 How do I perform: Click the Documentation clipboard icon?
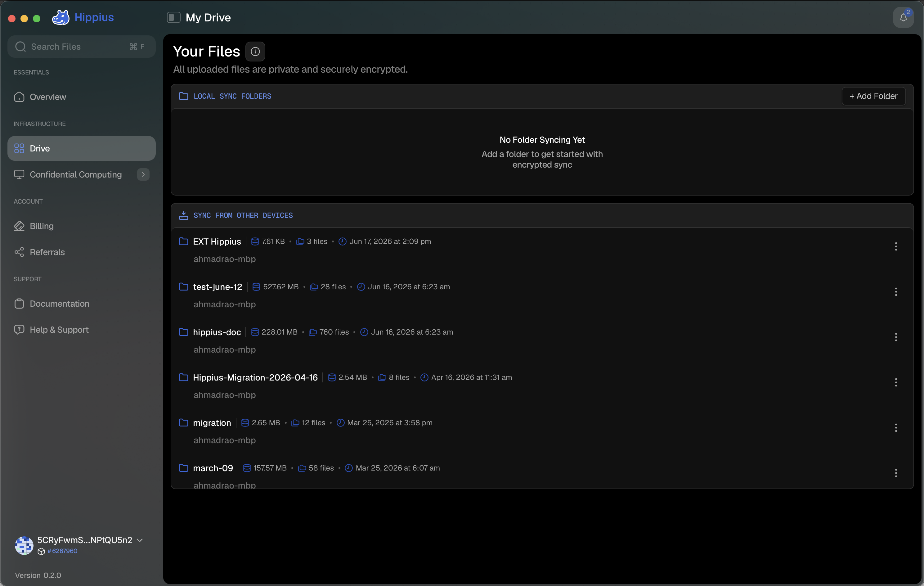click(19, 304)
